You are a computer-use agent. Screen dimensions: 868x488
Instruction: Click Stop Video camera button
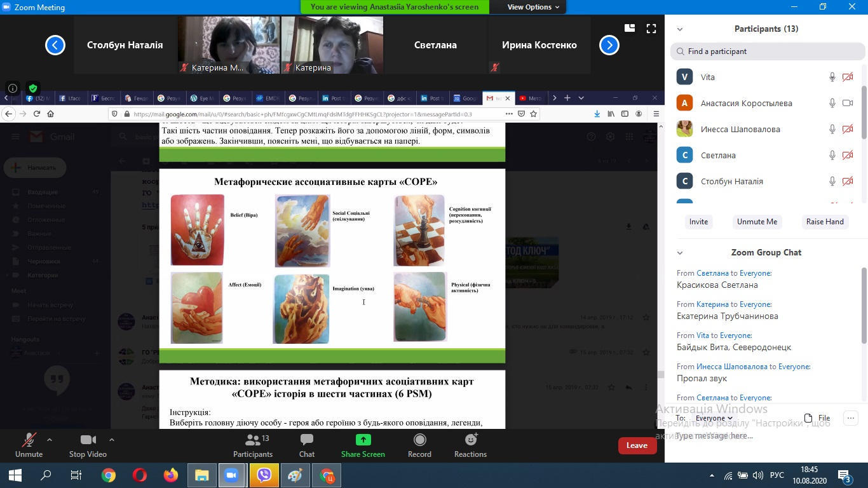(x=88, y=445)
